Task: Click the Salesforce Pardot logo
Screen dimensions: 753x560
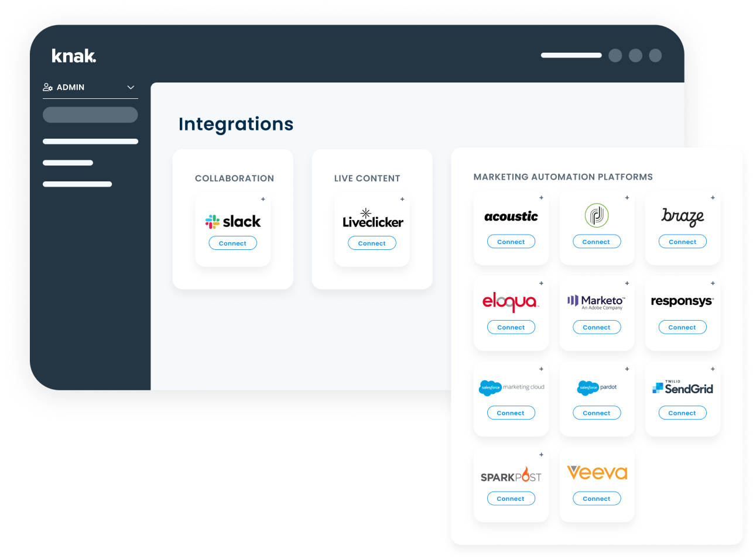Action: [597, 387]
